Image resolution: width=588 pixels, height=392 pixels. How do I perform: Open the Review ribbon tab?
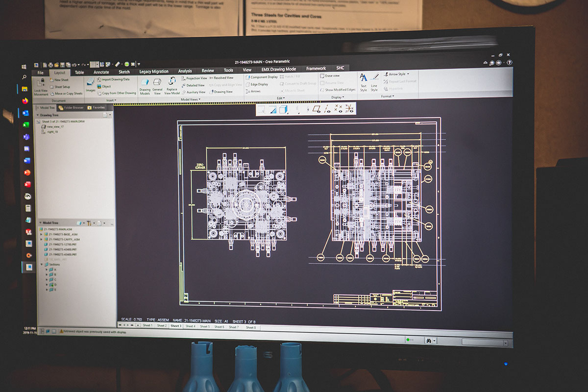pos(208,71)
